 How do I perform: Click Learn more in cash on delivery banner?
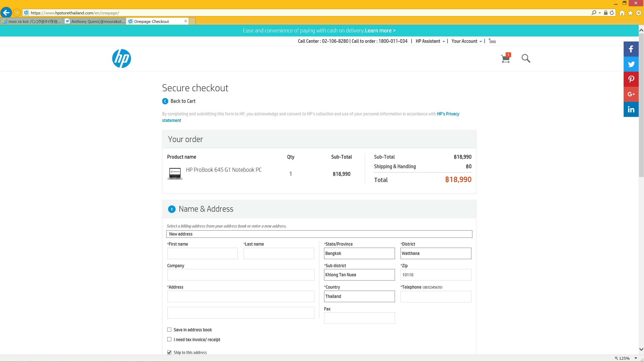pos(380,31)
